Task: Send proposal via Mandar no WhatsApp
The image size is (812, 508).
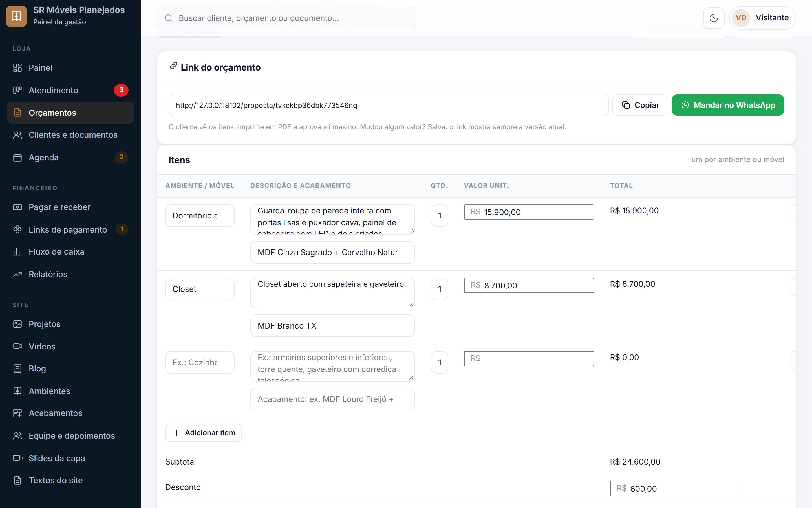Action: 728,105
